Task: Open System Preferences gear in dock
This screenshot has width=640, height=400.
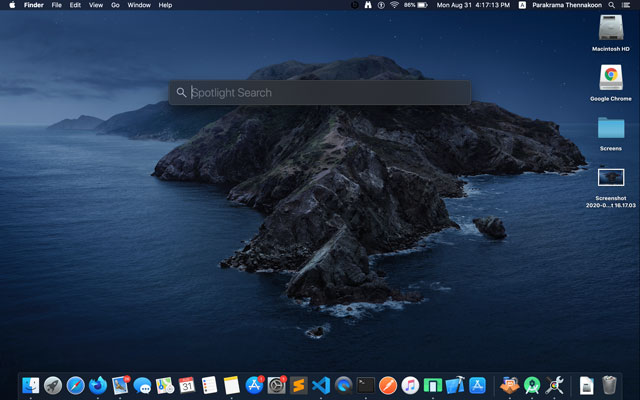Action: point(276,385)
